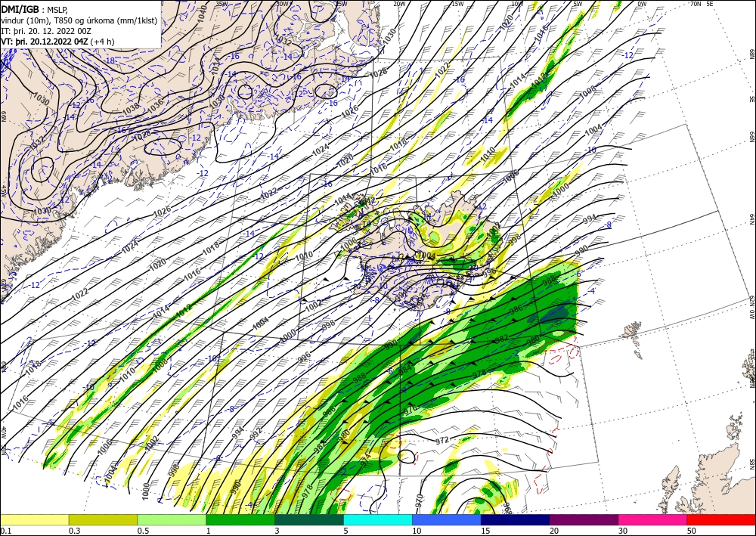This screenshot has width=756, height=536.
Task: Click the '15W' longitude label at top
Action: pos(457,3)
